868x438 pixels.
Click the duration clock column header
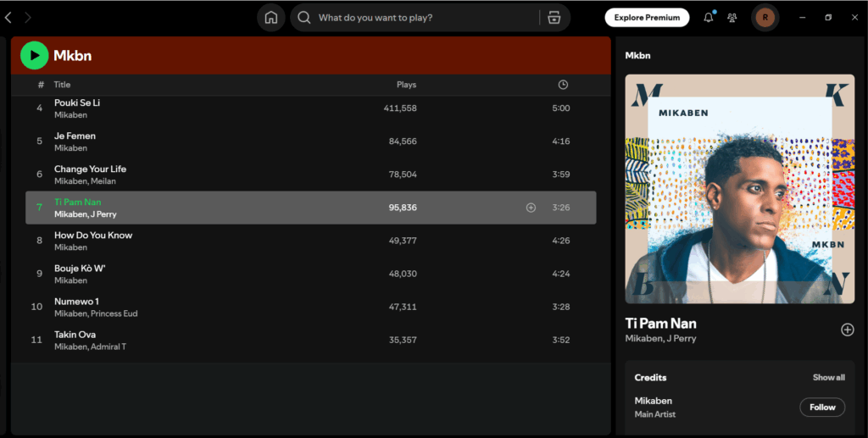click(x=563, y=85)
